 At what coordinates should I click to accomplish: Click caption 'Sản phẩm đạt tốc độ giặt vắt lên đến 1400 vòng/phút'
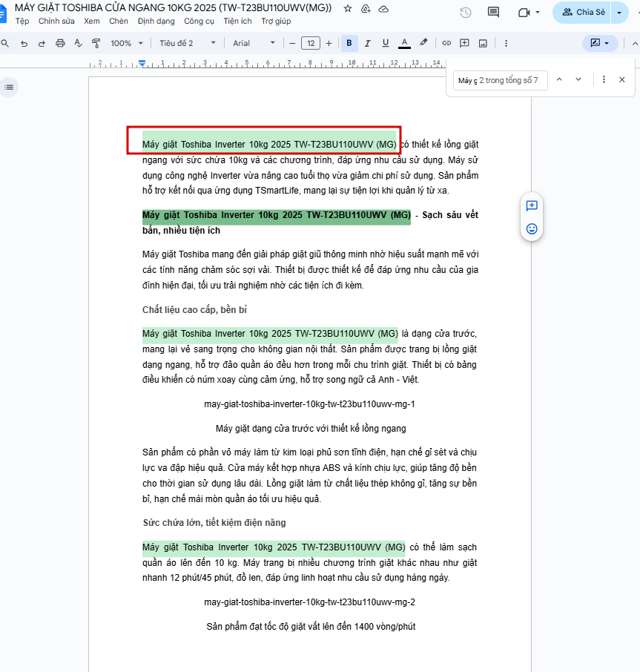point(311,627)
